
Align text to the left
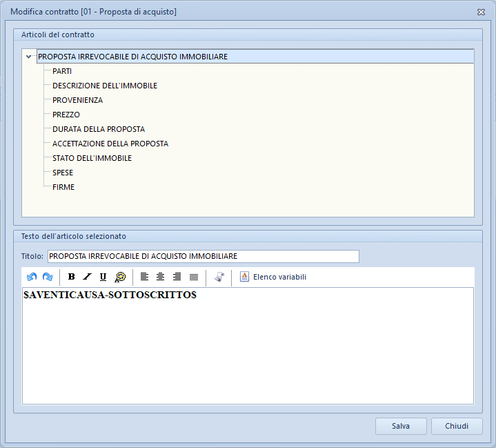(144, 277)
